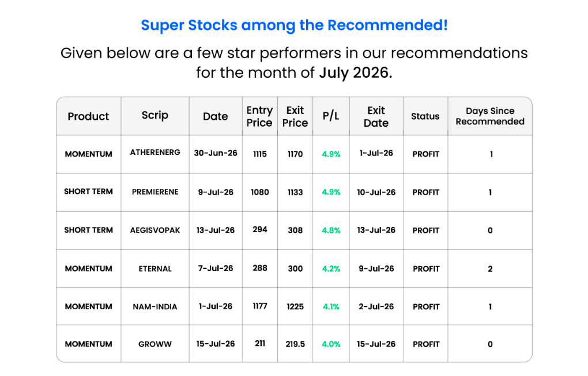The width and height of the screenshot is (588, 376).
Task: Click the AEGISVOPAK scrip entry
Action: [155, 230]
